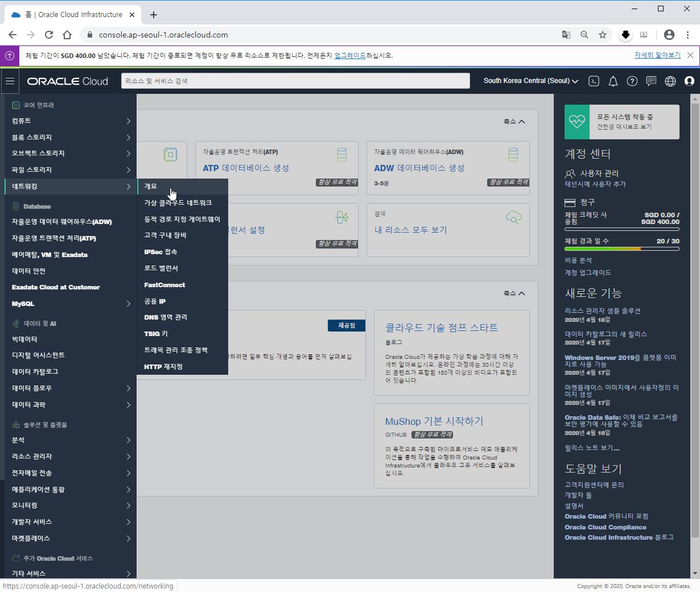Open MuShop 기본 시작하기 link
The height and width of the screenshot is (592, 700).
434,421
